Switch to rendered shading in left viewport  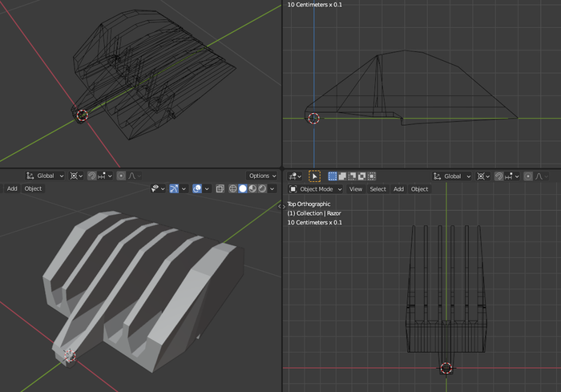(x=262, y=189)
